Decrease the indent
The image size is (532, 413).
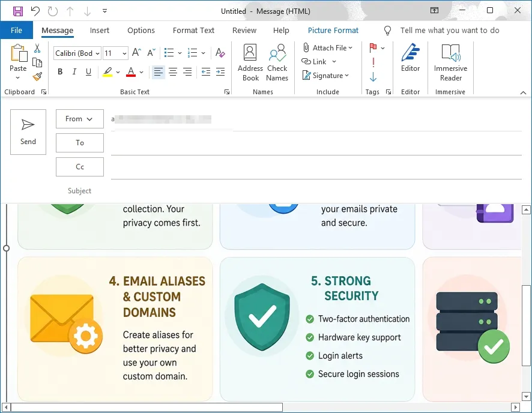206,71
